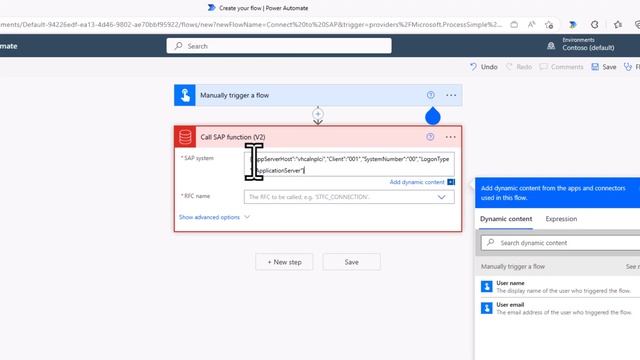Click the Flow checker stethoscope icon
640x360 pixels.
pyautogui.click(x=628, y=67)
